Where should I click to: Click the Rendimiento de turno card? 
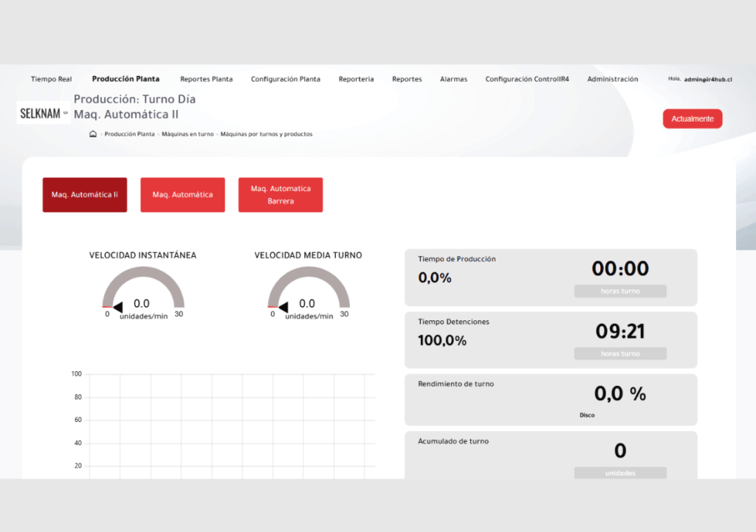click(x=550, y=399)
